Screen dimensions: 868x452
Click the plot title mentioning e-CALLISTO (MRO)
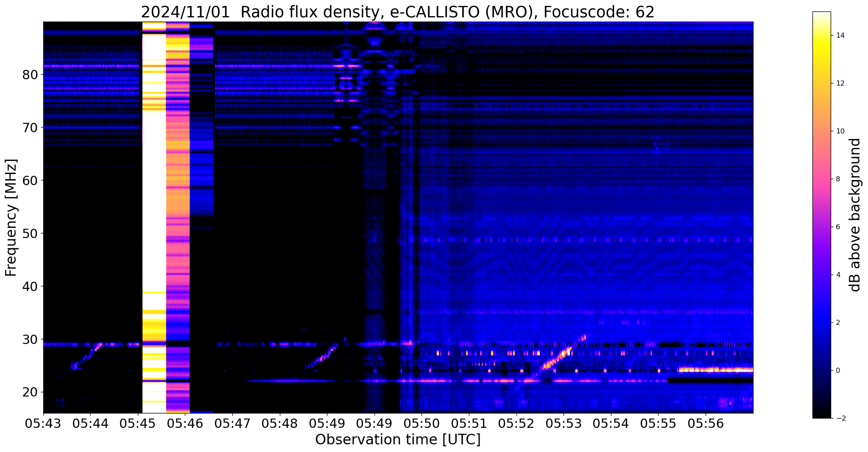397,12
